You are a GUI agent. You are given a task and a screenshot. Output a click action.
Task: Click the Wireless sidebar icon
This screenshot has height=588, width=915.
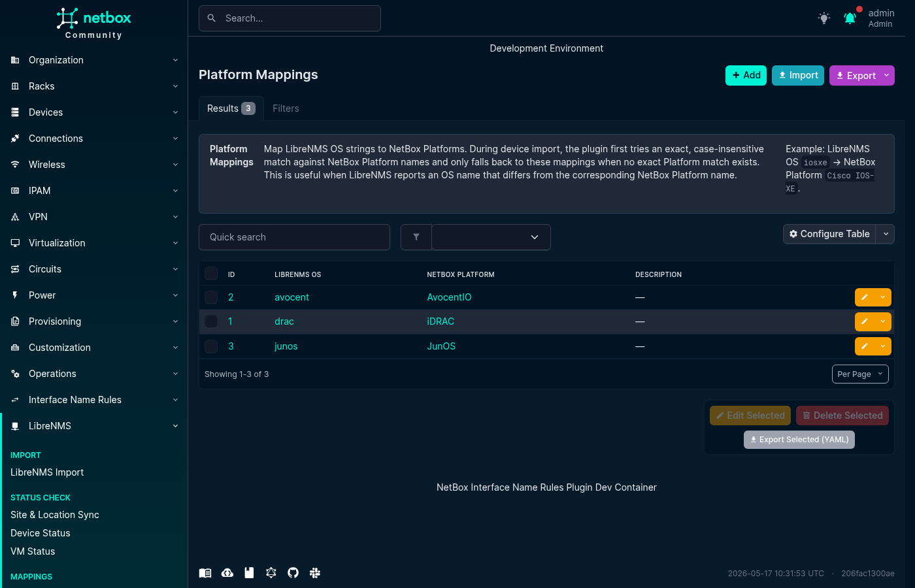click(x=15, y=165)
